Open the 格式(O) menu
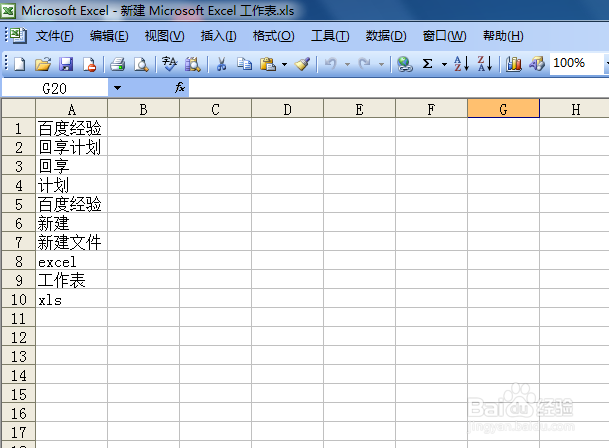This screenshot has height=448, width=609. [273, 36]
